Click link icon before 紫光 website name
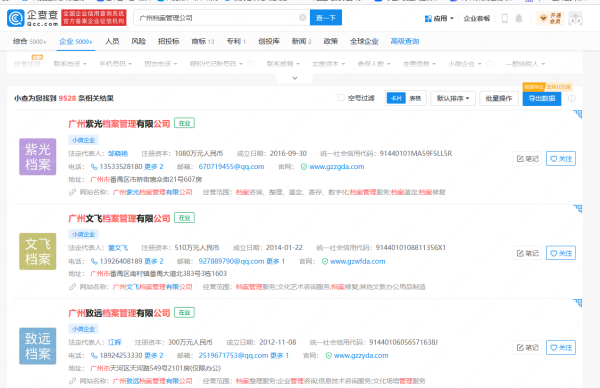This screenshot has height=388, width=600. (x=72, y=192)
